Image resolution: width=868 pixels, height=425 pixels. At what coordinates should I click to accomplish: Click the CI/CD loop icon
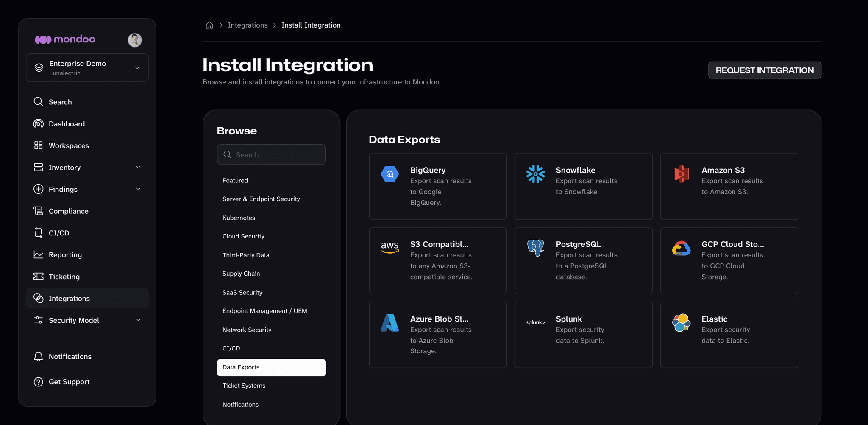38,233
